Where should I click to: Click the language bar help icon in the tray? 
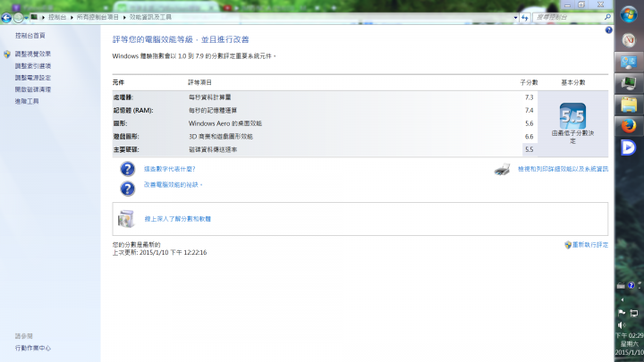click(x=631, y=286)
